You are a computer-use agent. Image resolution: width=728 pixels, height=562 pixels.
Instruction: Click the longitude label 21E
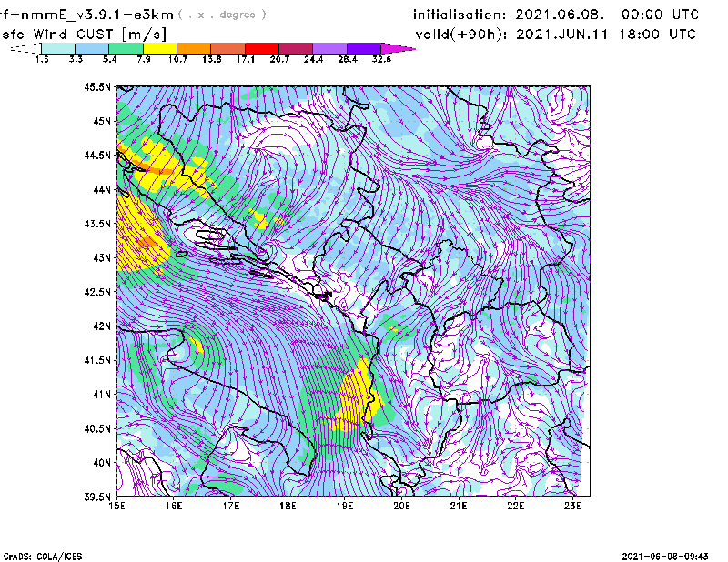(x=459, y=506)
